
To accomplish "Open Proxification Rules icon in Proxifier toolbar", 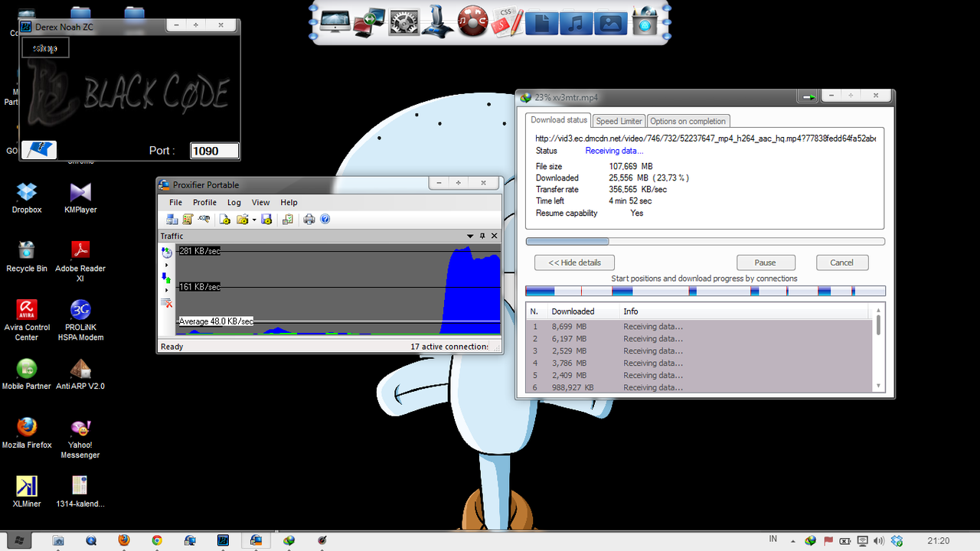I will pos(188,220).
